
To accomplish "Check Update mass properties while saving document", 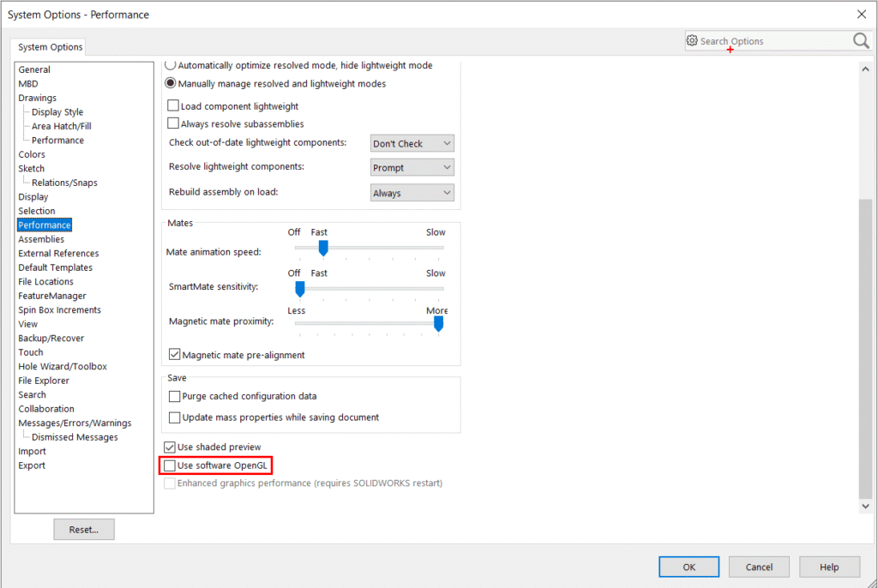I will tap(175, 417).
